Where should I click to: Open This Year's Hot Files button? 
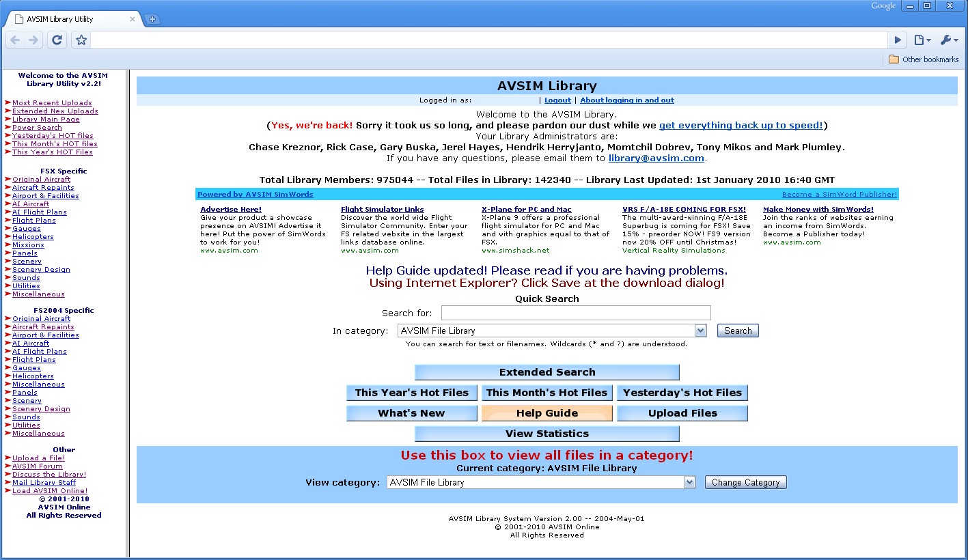point(412,393)
